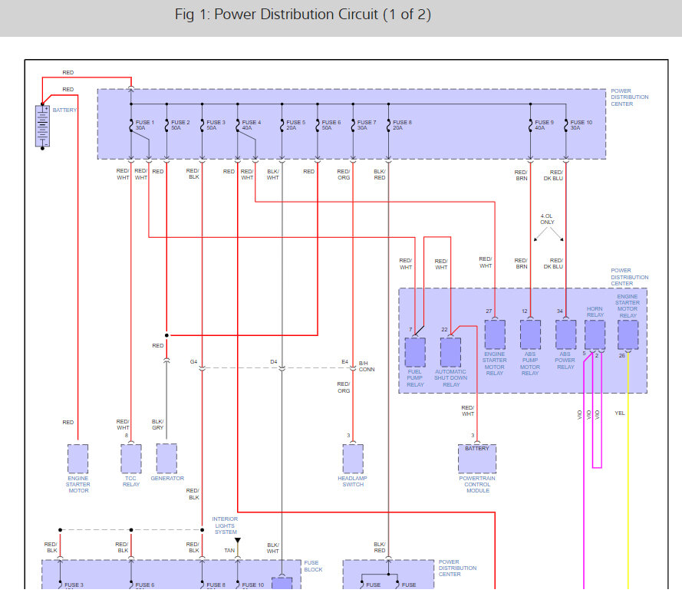Select pin number '22' at Automatic Shut Down Relay

[x=444, y=329]
